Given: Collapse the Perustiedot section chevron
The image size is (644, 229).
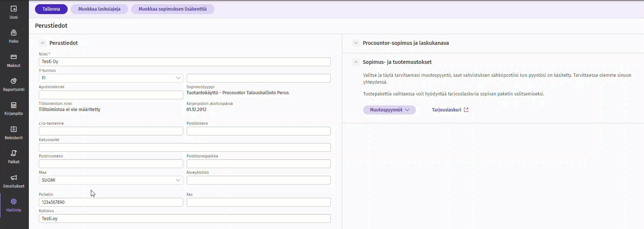Looking at the screenshot, I should coord(43,43).
